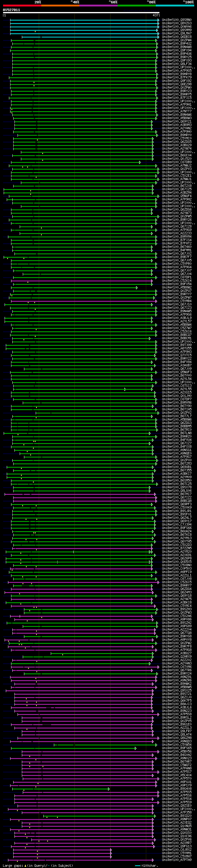Select the UniRef100_Q8LF34 hit label
The height and width of the screenshot is (868, 197).
(x=177, y=64)
